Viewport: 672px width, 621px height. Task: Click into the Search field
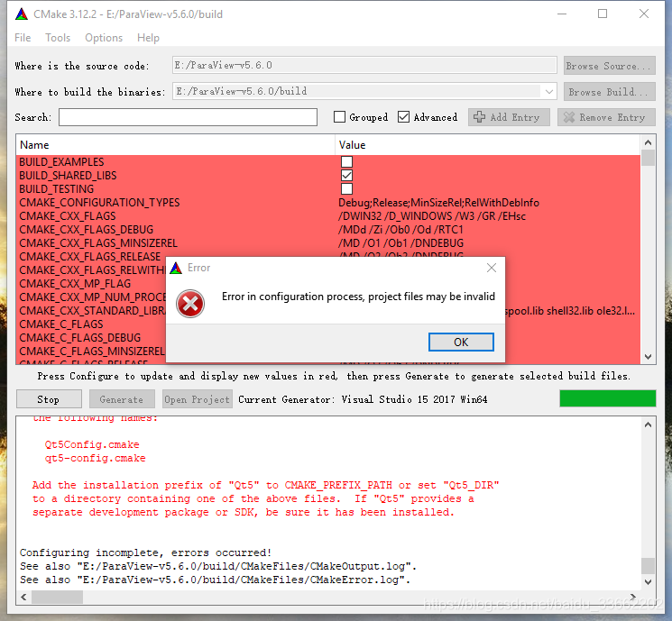[189, 117]
